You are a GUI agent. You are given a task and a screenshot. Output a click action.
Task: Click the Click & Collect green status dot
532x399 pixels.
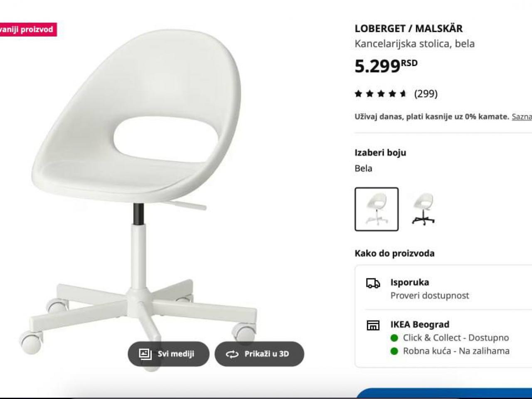[394, 338]
